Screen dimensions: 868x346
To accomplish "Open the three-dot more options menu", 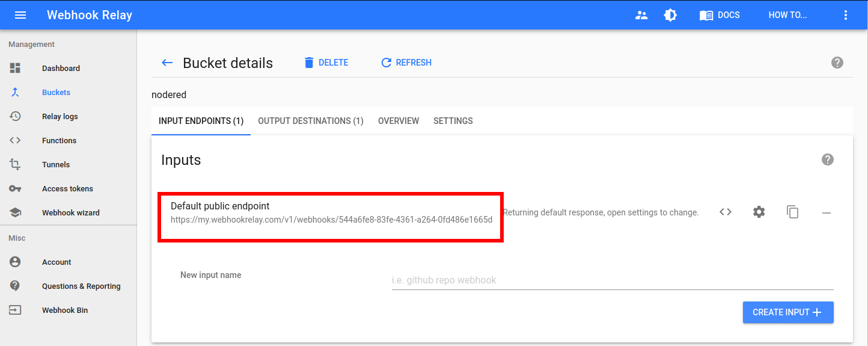I will click(x=846, y=15).
